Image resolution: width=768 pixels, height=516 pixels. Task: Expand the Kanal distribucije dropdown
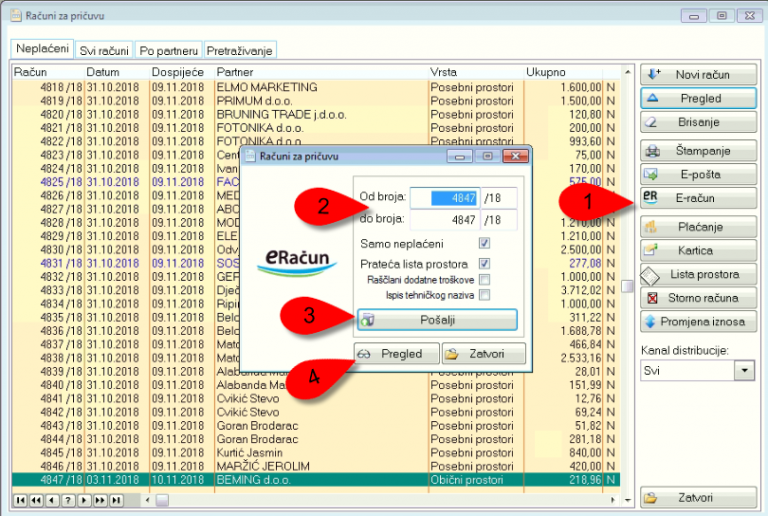pyautogui.click(x=744, y=370)
